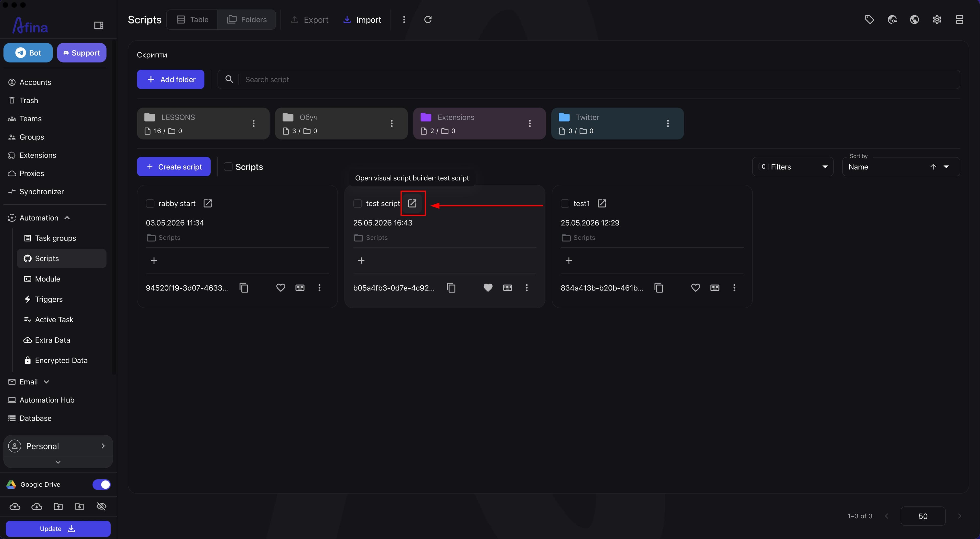Add tag with plus on test1 card
Screen dimensions: 980x539
click(x=569, y=260)
